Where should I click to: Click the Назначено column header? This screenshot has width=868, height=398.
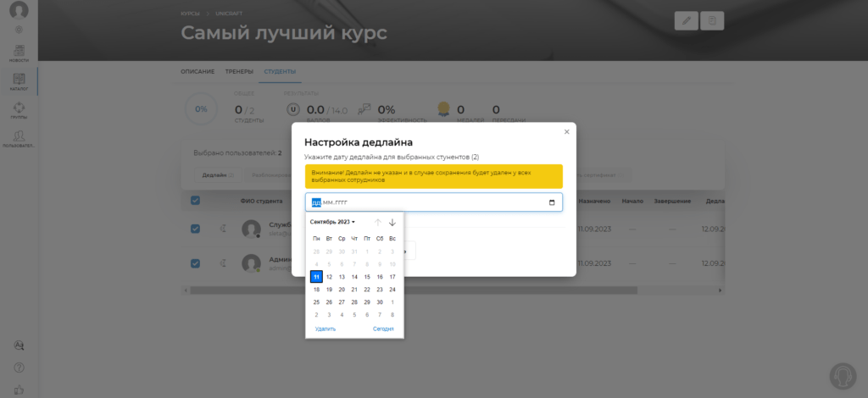click(x=594, y=202)
